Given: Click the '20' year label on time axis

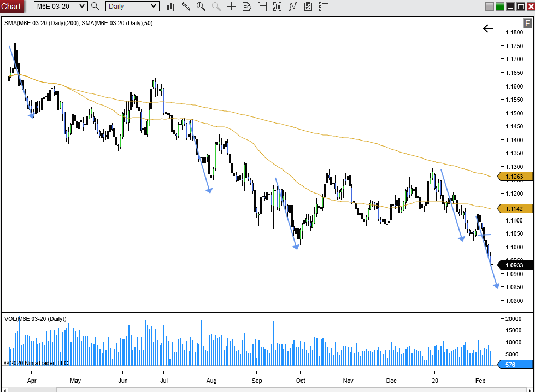Looking at the screenshot, I should click(434, 381).
